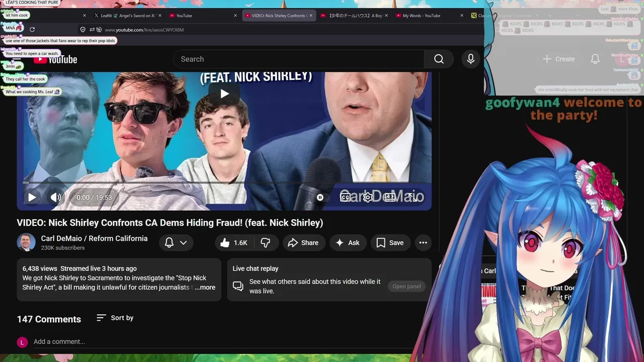Click the channel subscription notification bell
Viewport: 644px width, 362px height.
pos(170,243)
